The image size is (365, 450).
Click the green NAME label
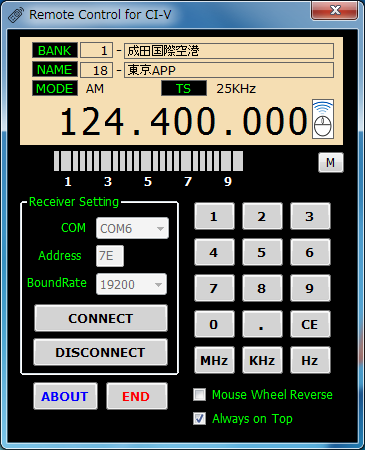(x=55, y=69)
